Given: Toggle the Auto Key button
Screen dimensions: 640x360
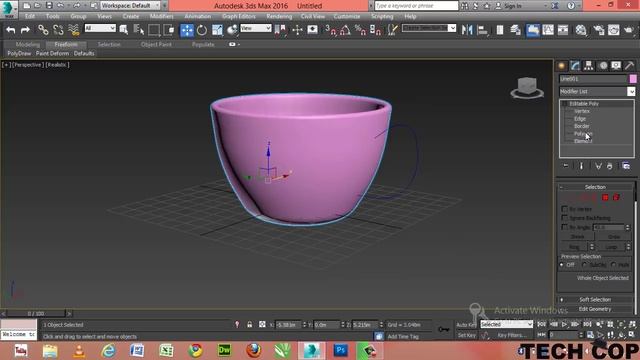Looking at the screenshot, I should point(466,325).
